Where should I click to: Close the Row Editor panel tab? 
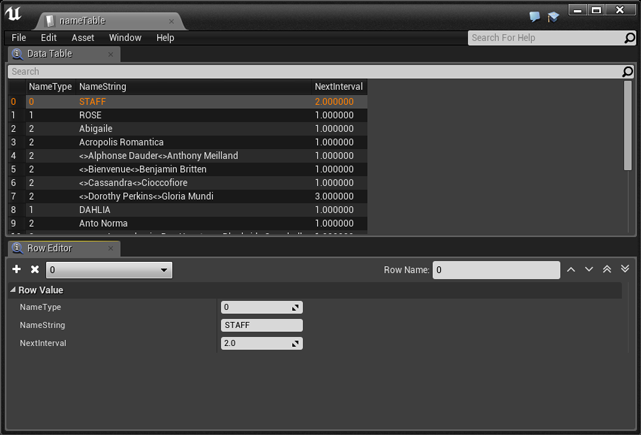tap(110, 248)
